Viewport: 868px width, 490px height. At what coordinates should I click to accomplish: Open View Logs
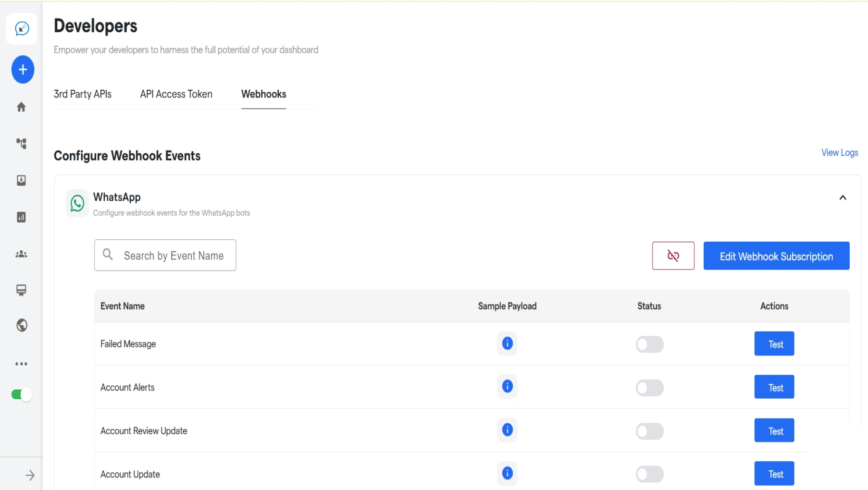[839, 152]
